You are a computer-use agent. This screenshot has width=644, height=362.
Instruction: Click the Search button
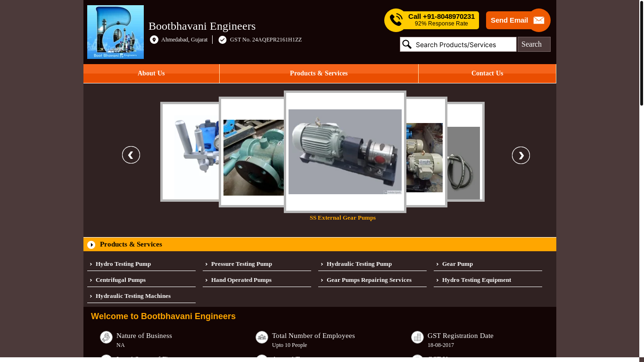coord(534,44)
